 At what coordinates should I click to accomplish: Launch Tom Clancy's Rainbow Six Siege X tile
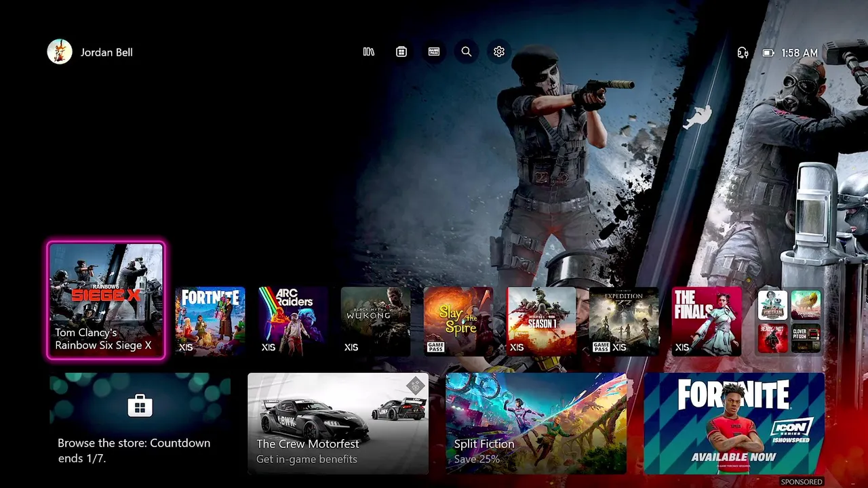pyautogui.click(x=106, y=300)
